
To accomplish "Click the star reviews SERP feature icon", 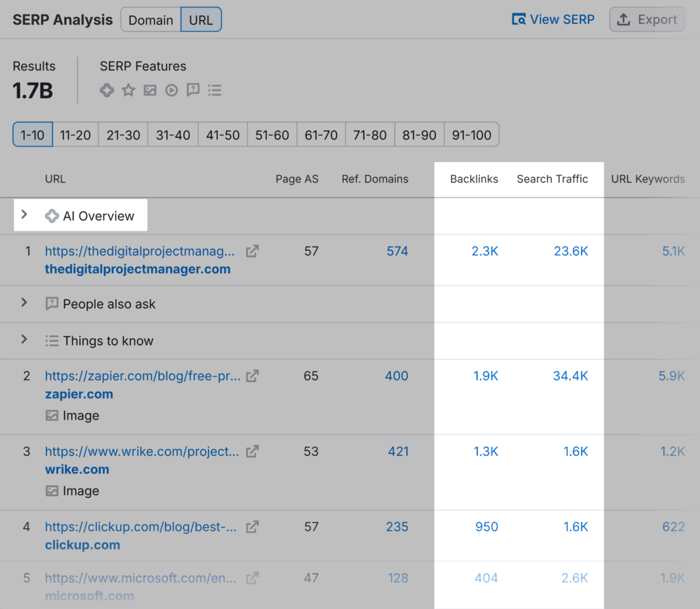I will [129, 90].
